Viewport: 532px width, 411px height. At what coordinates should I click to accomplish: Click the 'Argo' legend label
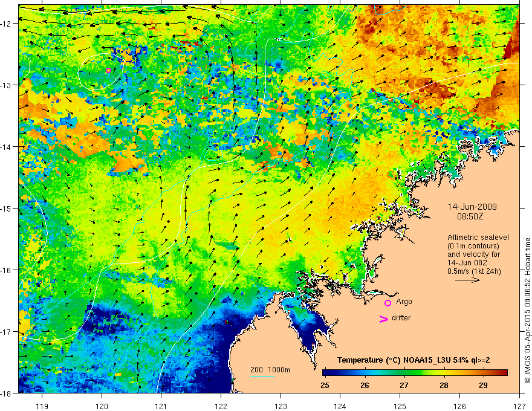point(404,302)
